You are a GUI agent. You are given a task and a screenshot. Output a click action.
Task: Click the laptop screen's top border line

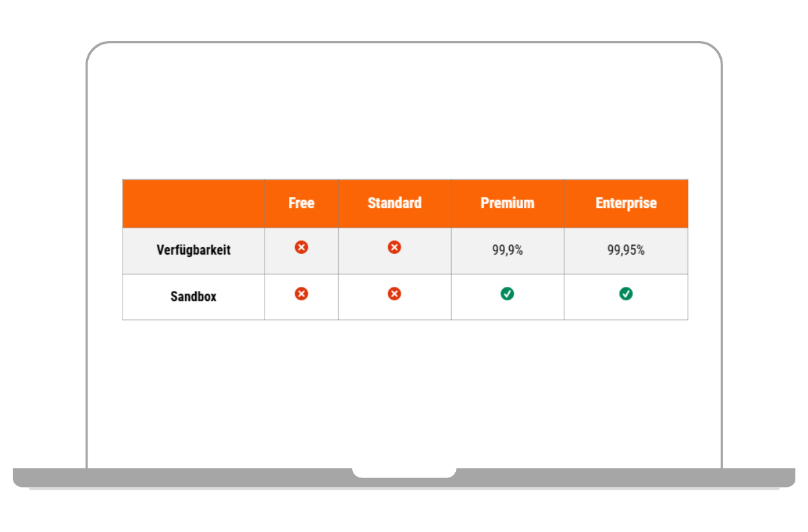(404, 42)
